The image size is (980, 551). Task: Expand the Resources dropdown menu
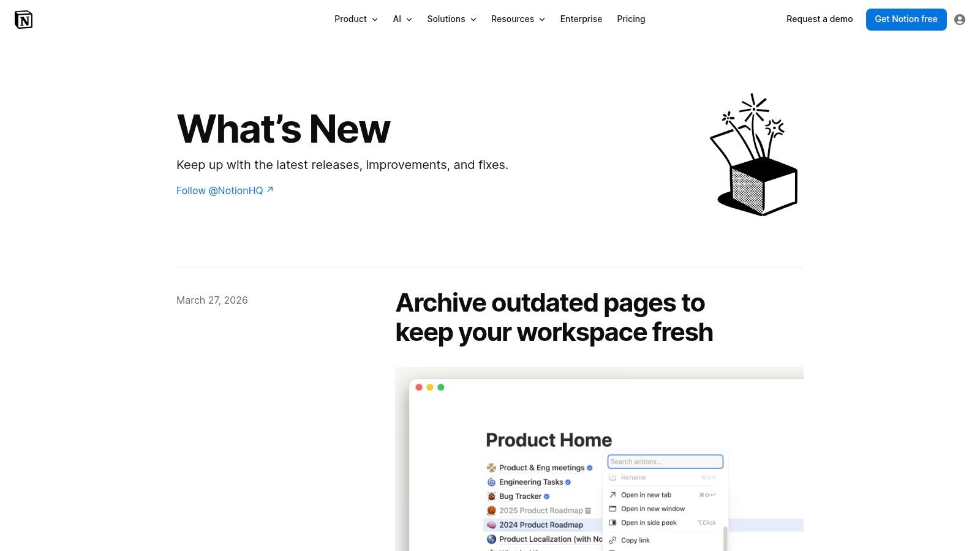pyautogui.click(x=518, y=19)
